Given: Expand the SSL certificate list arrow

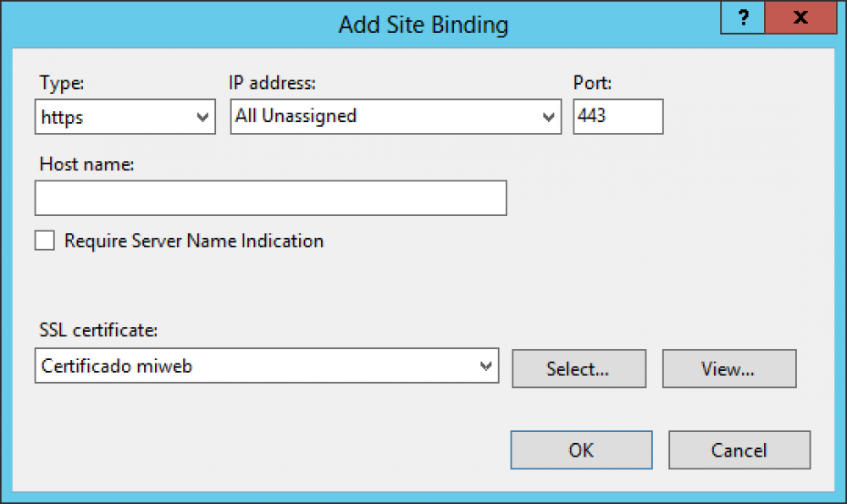Looking at the screenshot, I should [485, 366].
